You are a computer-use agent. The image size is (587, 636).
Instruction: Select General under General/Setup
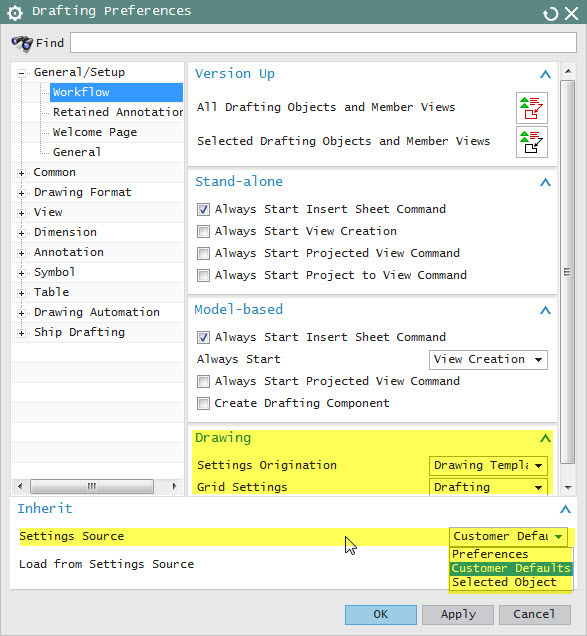[77, 152]
